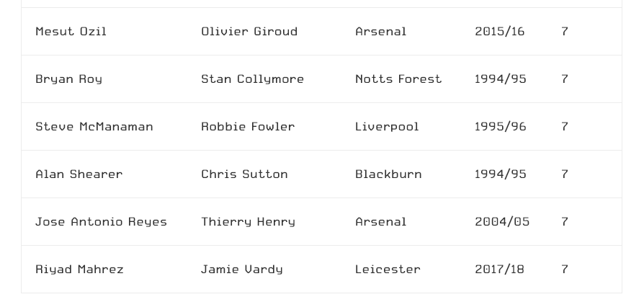Image resolution: width=644 pixels, height=302 pixels.
Task: Select the Riyad Mahrez cell
Action: [x=80, y=270]
